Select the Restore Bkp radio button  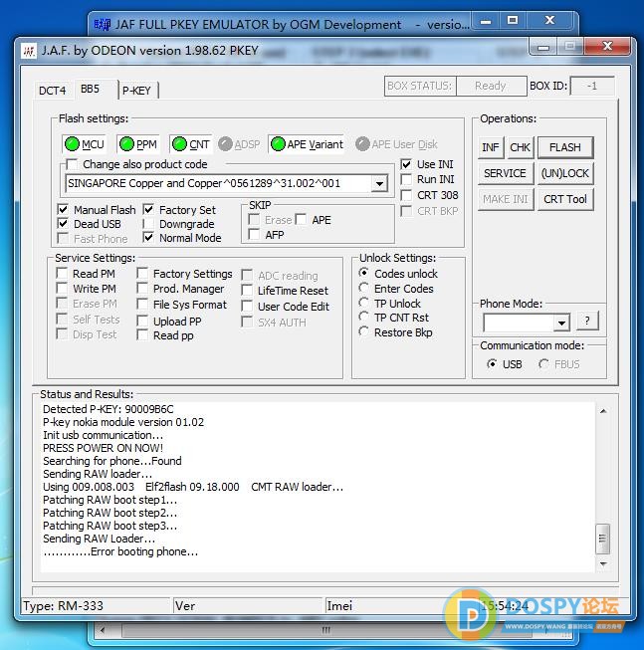click(x=364, y=331)
